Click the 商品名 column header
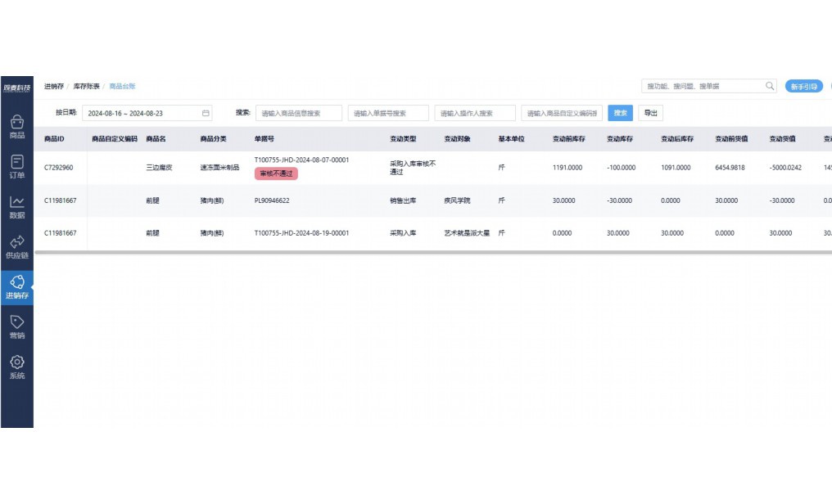Image resolution: width=832 pixels, height=504 pixels. click(156, 139)
